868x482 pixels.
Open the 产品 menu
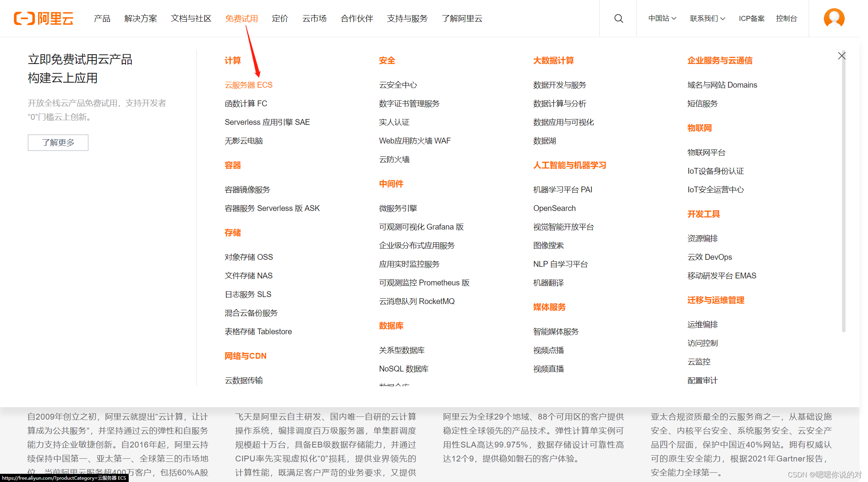pyautogui.click(x=102, y=18)
